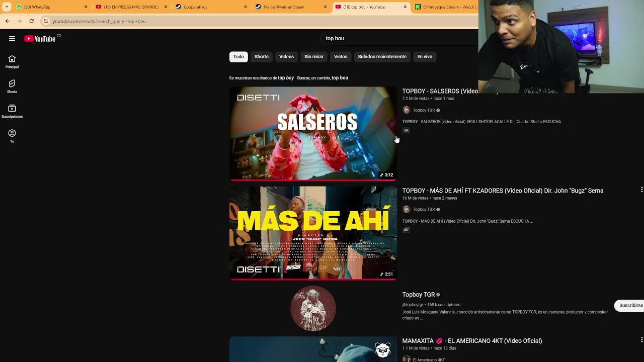Open the MAMAXITA video thumbnail
The width and height of the screenshot is (644, 362).
[x=313, y=349]
